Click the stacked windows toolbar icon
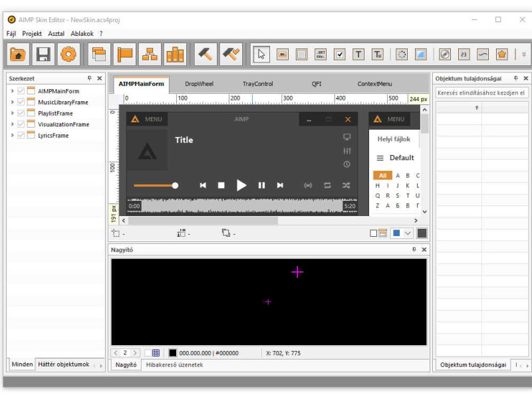 [x=99, y=55]
